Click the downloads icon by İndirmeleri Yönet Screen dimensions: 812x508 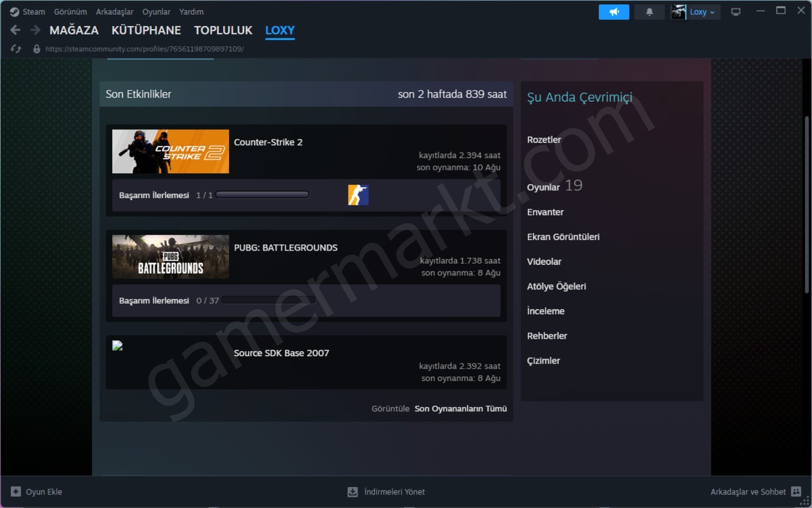tap(352, 492)
